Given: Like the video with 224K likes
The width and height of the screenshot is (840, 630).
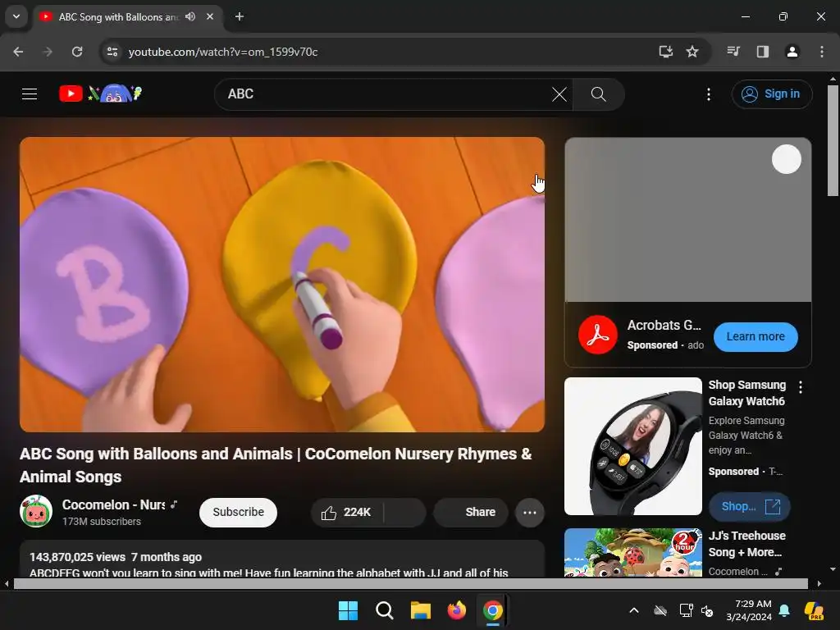Looking at the screenshot, I should [347, 513].
